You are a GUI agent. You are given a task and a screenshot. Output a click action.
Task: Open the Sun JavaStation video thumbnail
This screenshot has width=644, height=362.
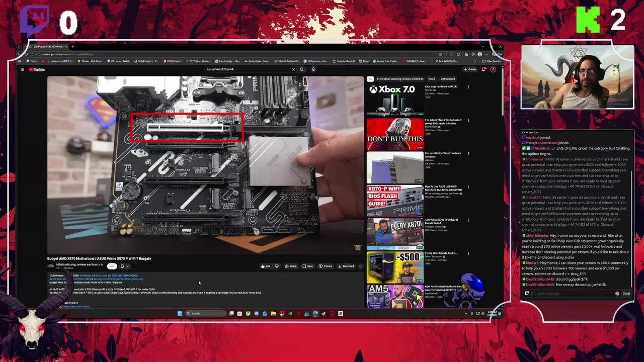coord(395,167)
